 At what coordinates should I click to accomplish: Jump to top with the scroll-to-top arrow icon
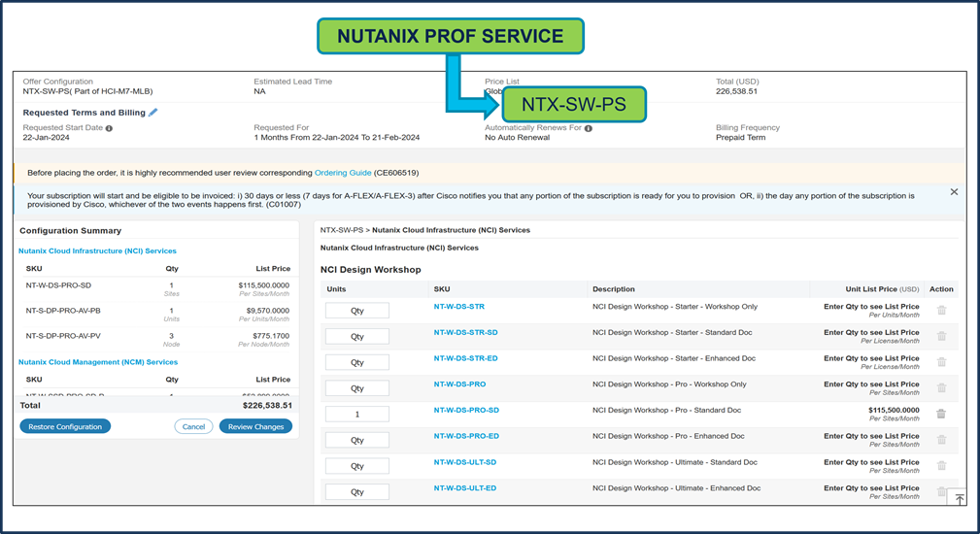(x=960, y=498)
